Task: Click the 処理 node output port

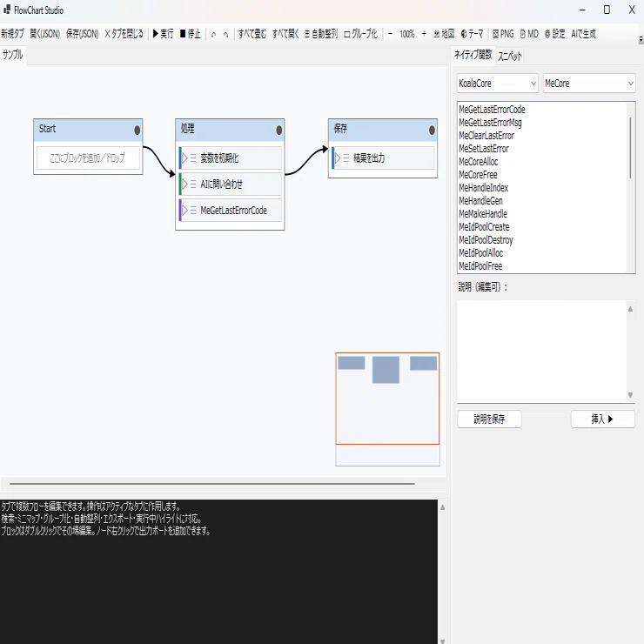Action: click(x=278, y=131)
